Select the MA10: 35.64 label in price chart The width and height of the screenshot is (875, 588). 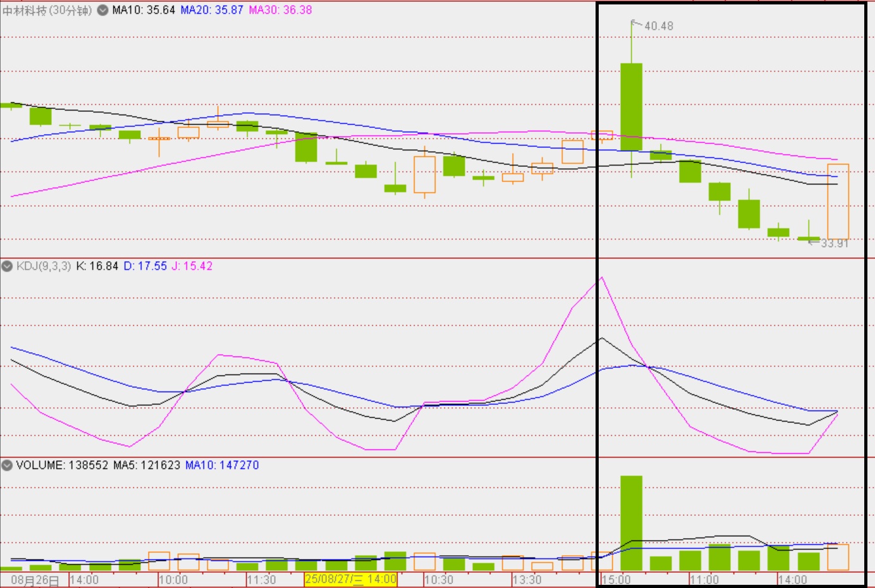coord(144,10)
